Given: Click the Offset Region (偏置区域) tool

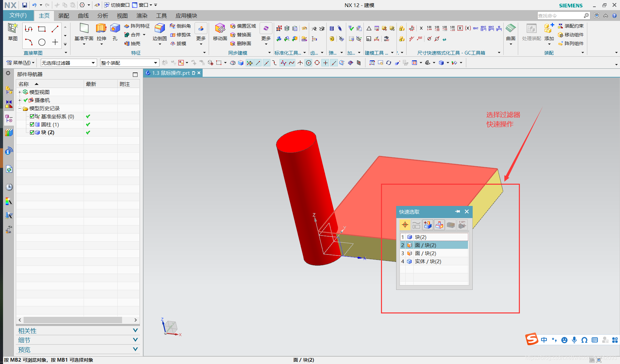Looking at the screenshot, I should click(x=243, y=26).
